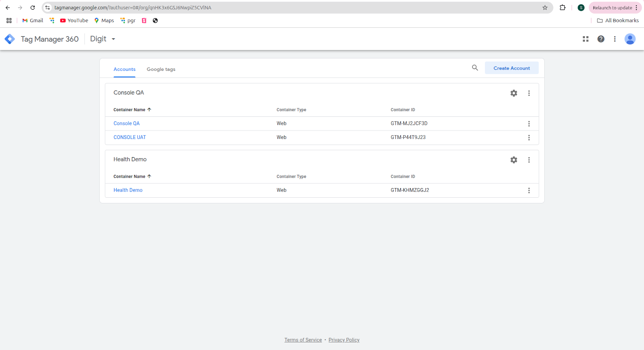Open the Google apps grid icon
644x350 pixels.
586,39
